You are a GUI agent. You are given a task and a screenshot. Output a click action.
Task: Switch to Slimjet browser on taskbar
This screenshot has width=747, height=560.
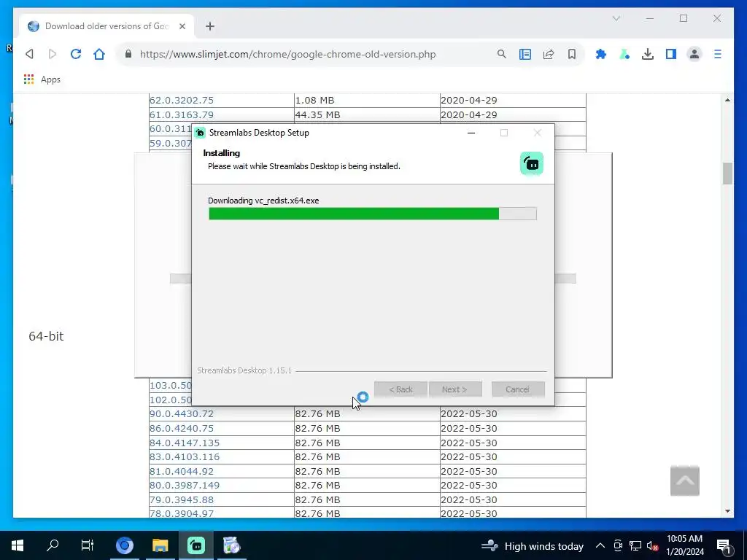(x=124, y=545)
